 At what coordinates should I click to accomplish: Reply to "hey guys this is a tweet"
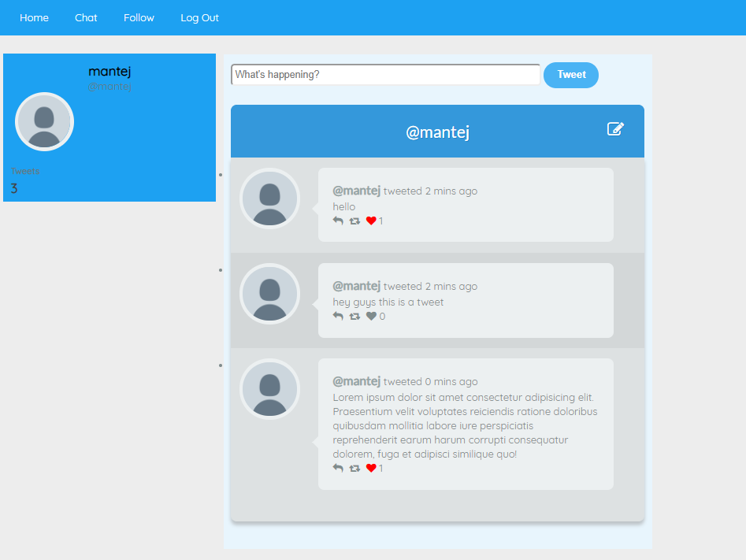338,317
